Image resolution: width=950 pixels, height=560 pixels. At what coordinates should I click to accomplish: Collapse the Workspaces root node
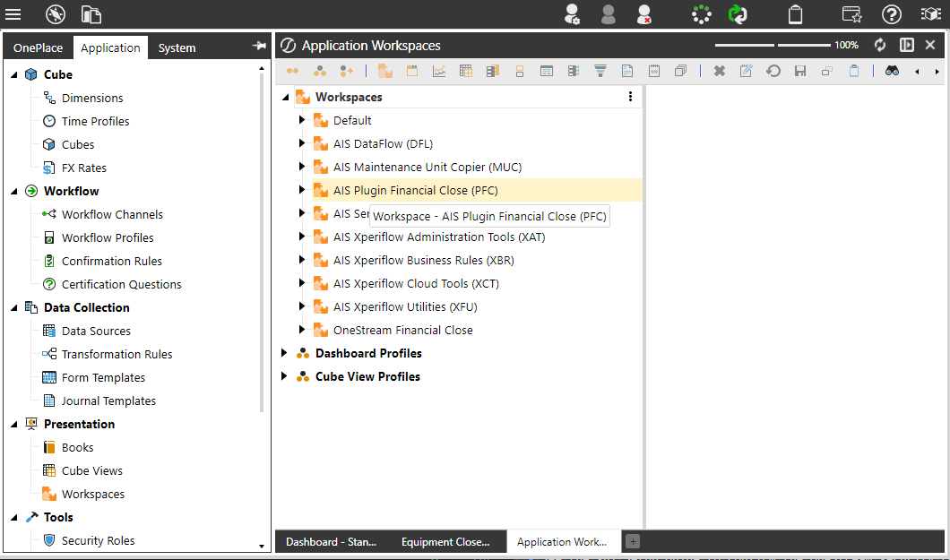point(285,97)
